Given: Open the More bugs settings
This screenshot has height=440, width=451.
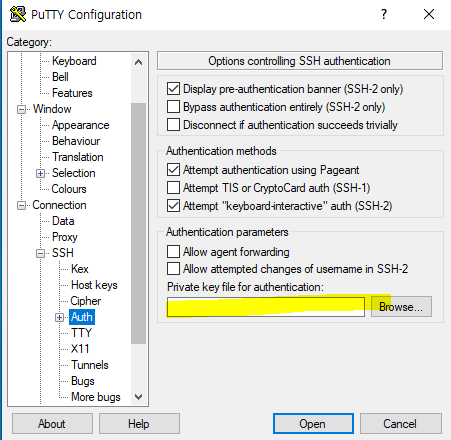Looking at the screenshot, I should coord(96,397).
